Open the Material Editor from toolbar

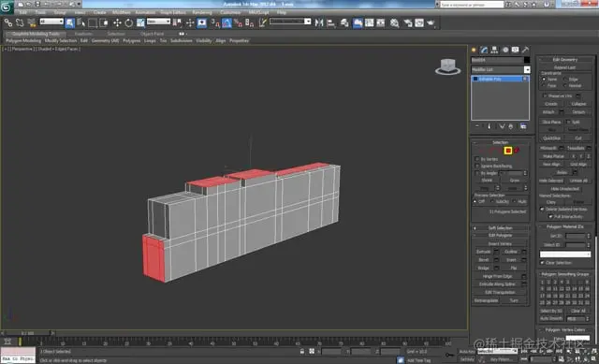pyautogui.click(x=395, y=22)
